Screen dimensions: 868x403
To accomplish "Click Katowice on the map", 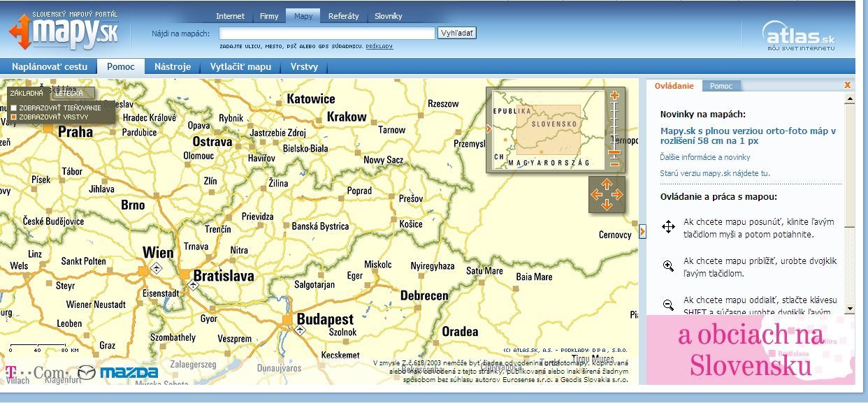I will 311,99.
